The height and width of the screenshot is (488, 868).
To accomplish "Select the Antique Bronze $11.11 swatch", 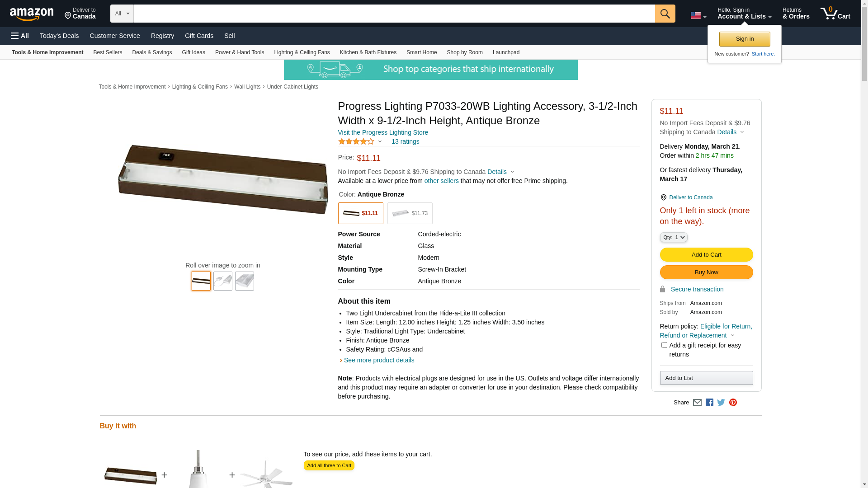I will tap(360, 213).
